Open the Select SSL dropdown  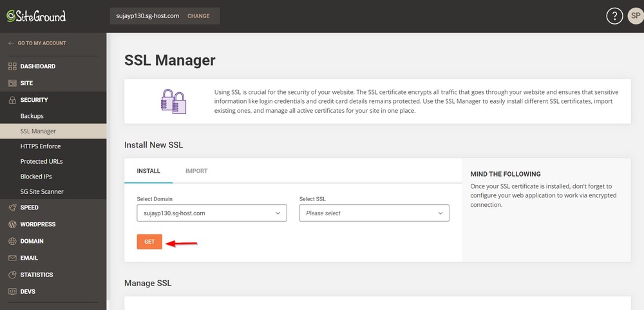pyautogui.click(x=374, y=213)
